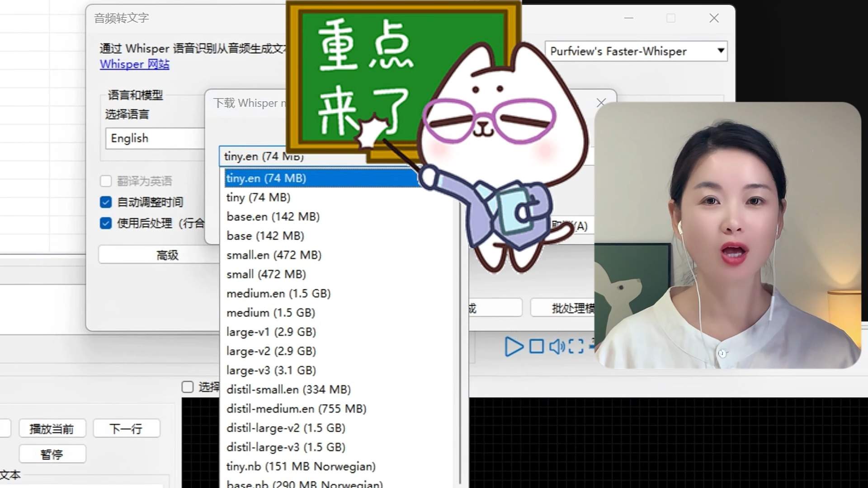Image resolution: width=868 pixels, height=488 pixels.
Task: Click the speaker volume icon
Action: tap(557, 347)
